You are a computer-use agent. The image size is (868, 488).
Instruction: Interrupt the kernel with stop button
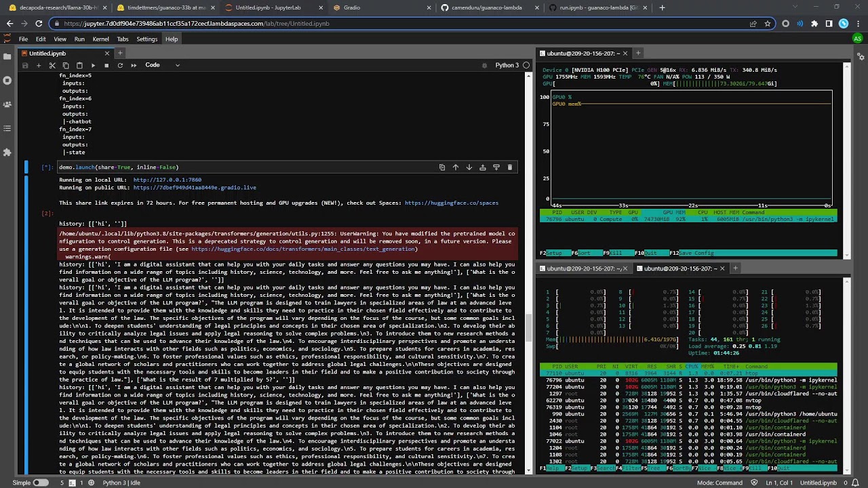tap(106, 65)
